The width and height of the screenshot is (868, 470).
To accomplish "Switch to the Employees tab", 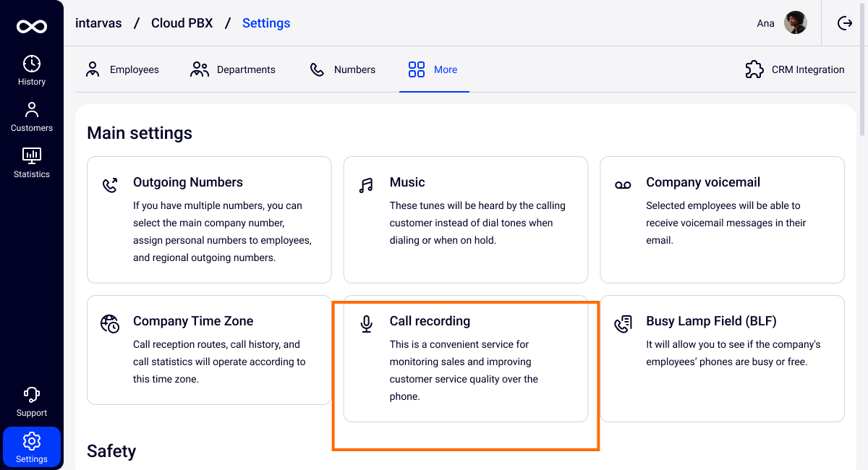I will [x=122, y=70].
